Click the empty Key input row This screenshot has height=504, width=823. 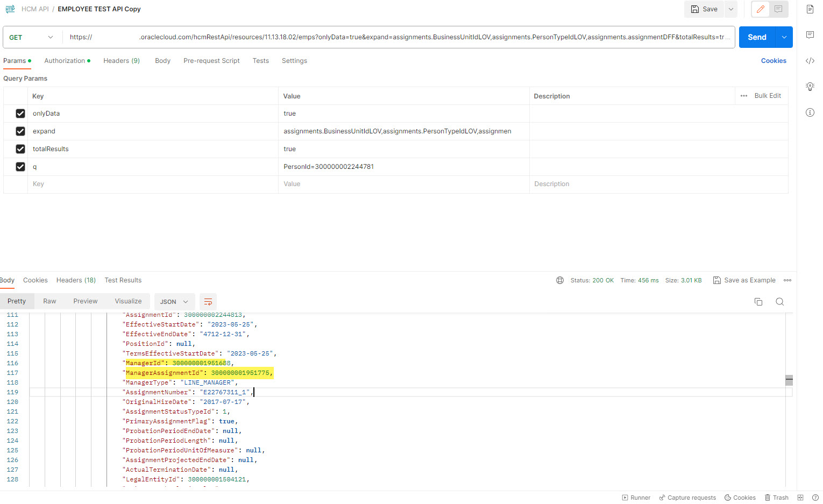coord(153,184)
